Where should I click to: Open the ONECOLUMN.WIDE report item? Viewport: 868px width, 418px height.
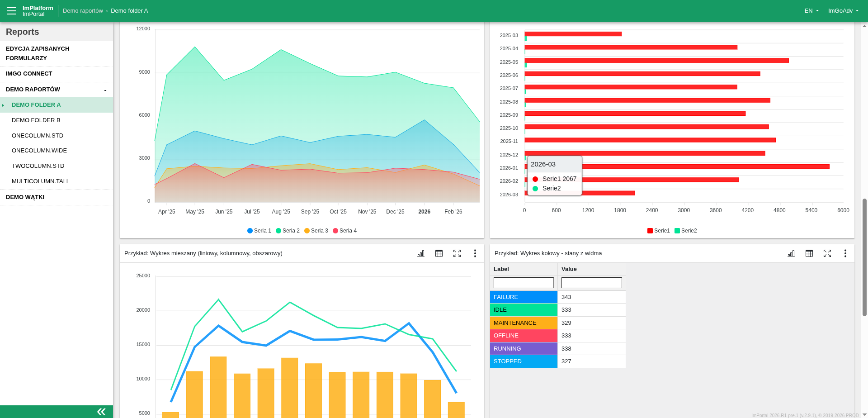click(39, 151)
